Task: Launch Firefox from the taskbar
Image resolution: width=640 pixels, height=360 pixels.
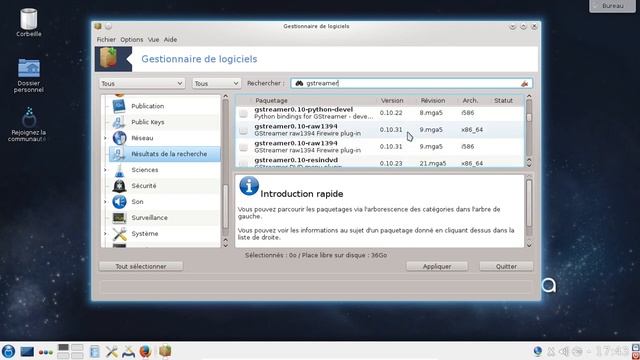Action: pos(145,351)
